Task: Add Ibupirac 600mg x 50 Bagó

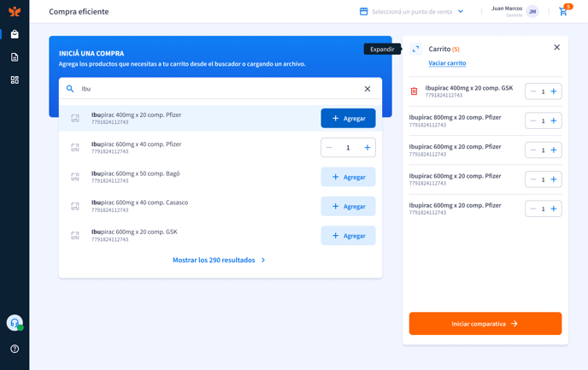Action: coord(348,177)
